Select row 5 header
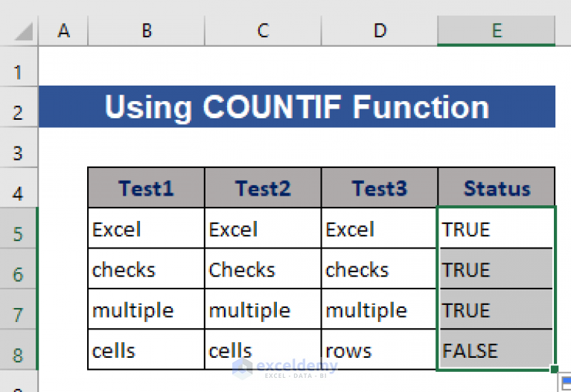The image size is (571, 392). 19,228
